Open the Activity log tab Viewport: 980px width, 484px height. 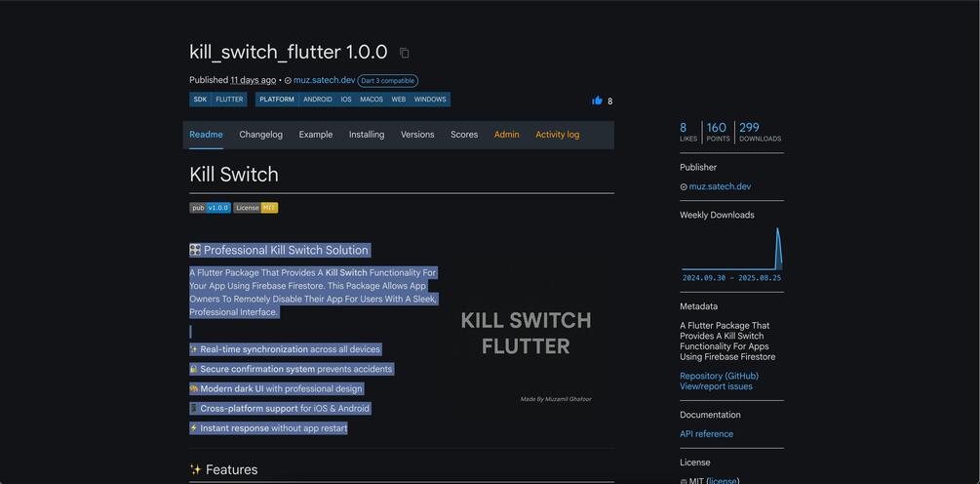[x=558, y=135]
